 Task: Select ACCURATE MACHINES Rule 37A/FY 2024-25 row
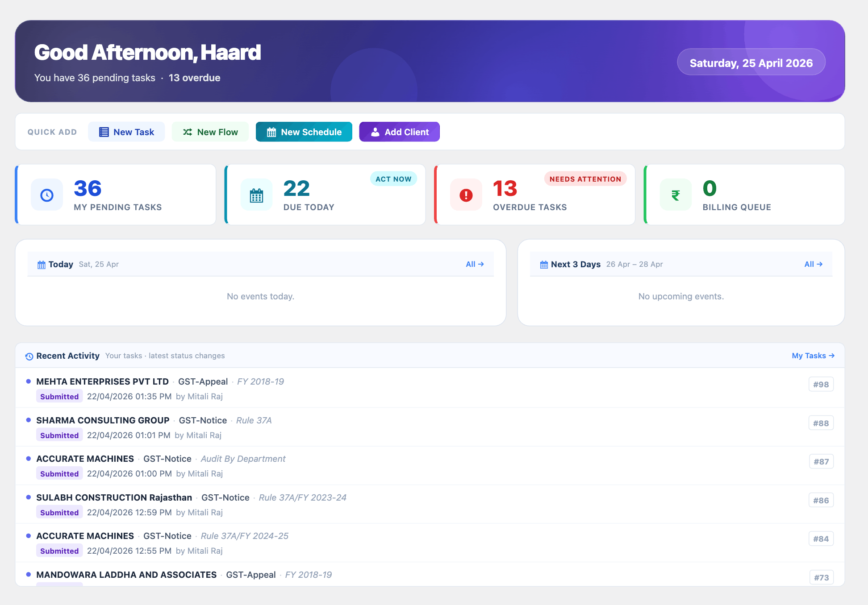point(430,543)
